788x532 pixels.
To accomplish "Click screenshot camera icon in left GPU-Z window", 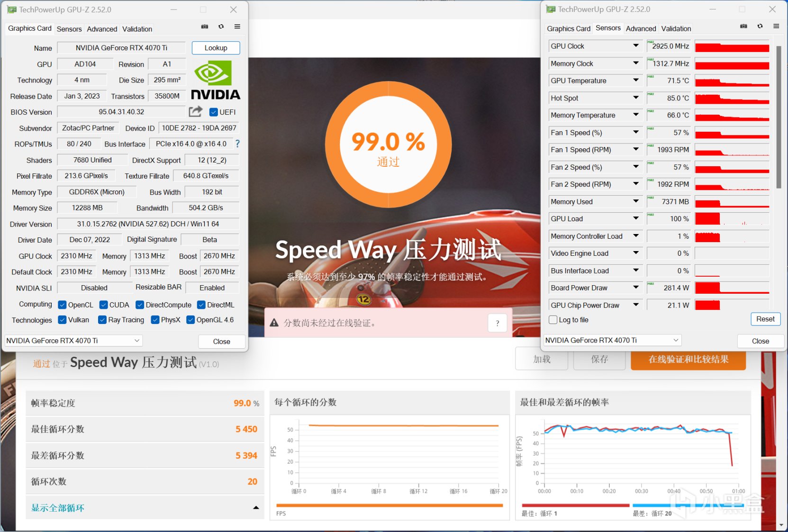I will 205,27.
